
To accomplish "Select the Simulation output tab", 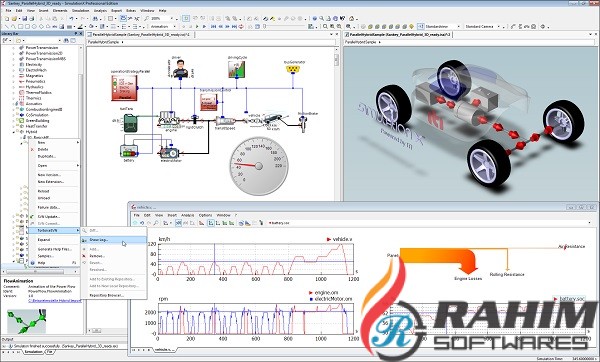I will pos(33,352).
